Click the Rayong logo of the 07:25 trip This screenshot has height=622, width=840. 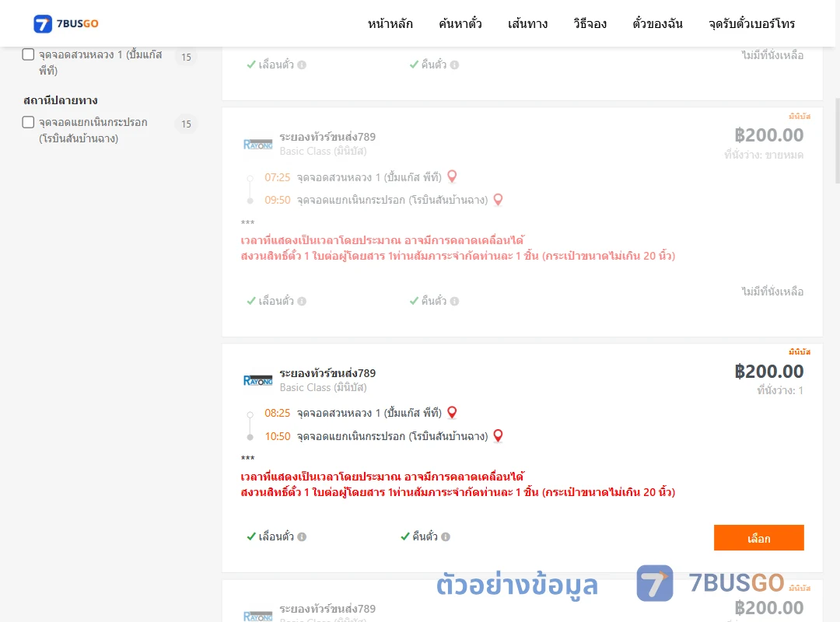click(x=257, y=144)
